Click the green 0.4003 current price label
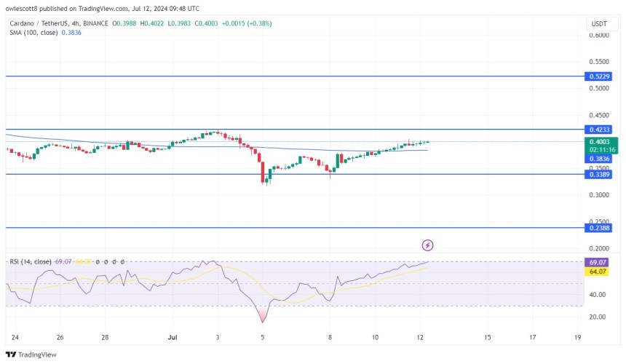The image size is (626, 364). [601, 142]
